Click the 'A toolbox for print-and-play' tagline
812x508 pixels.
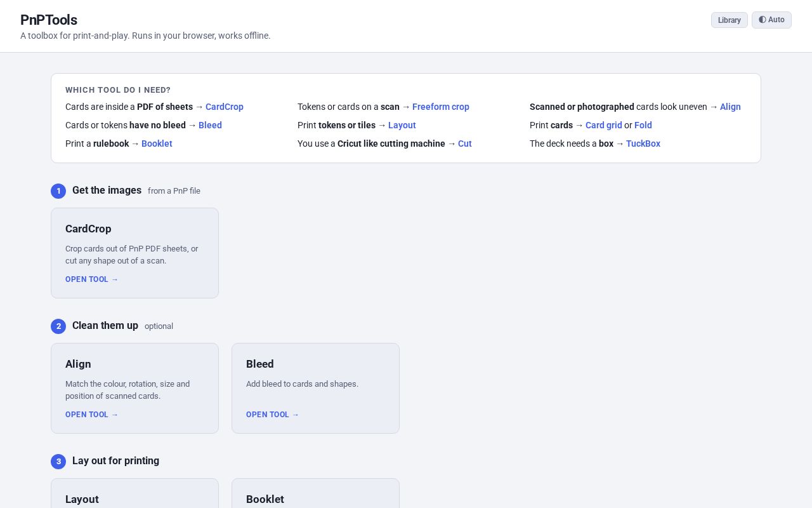point(145,36)
